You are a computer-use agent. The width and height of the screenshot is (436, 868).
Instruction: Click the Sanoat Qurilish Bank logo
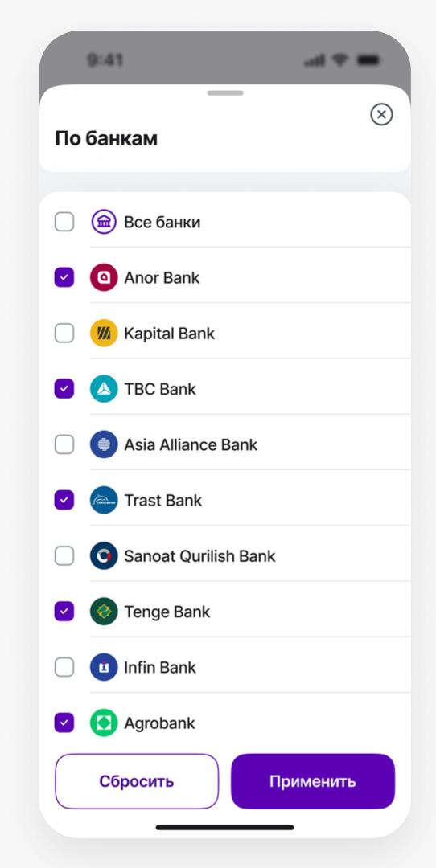click(x=104, y=556)
